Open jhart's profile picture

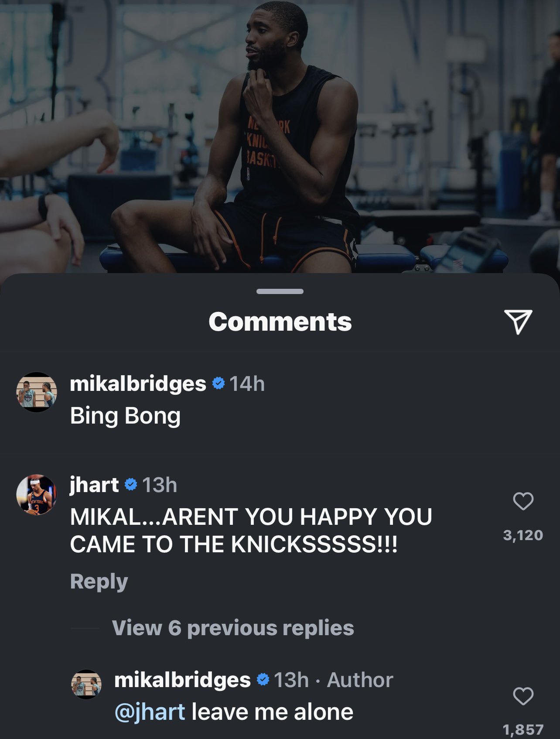(37, 494)
